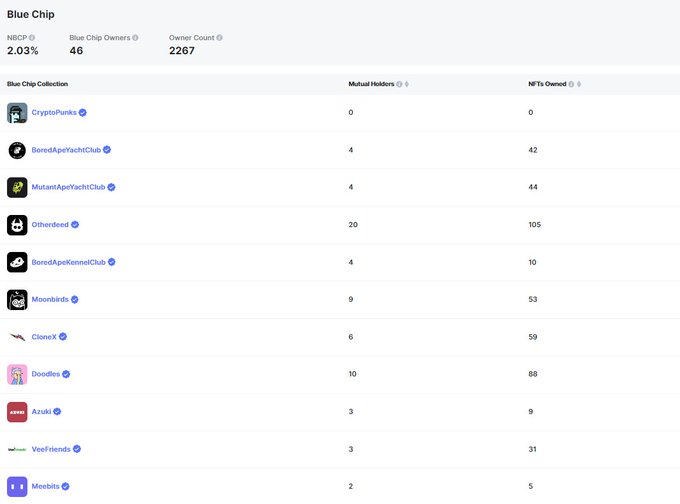Click the Blue Chip Owners value 46
This screenshot has width=680, height=504.
pyautogui.click(x=76, y=51)
